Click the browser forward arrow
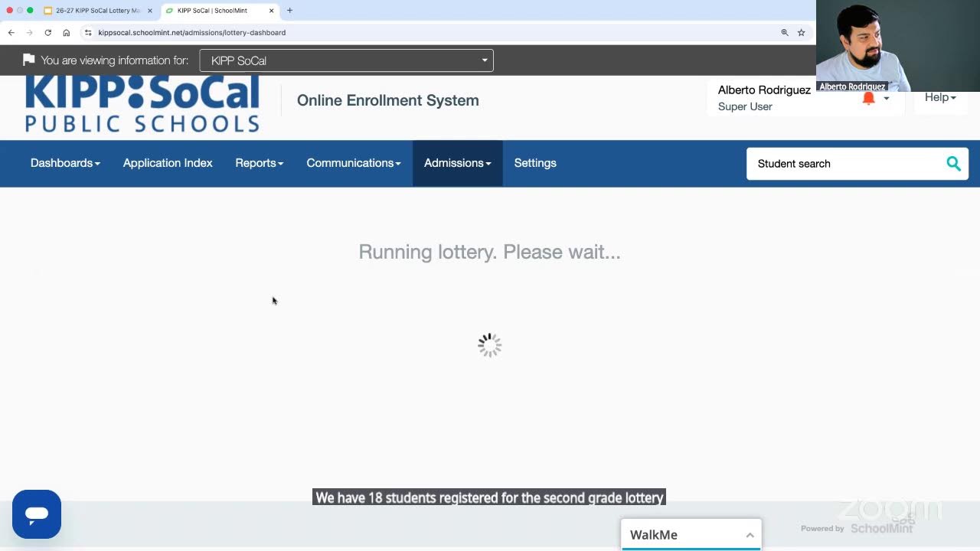The image size is (980, 551). pyautogui.click(x=29, y=32)
